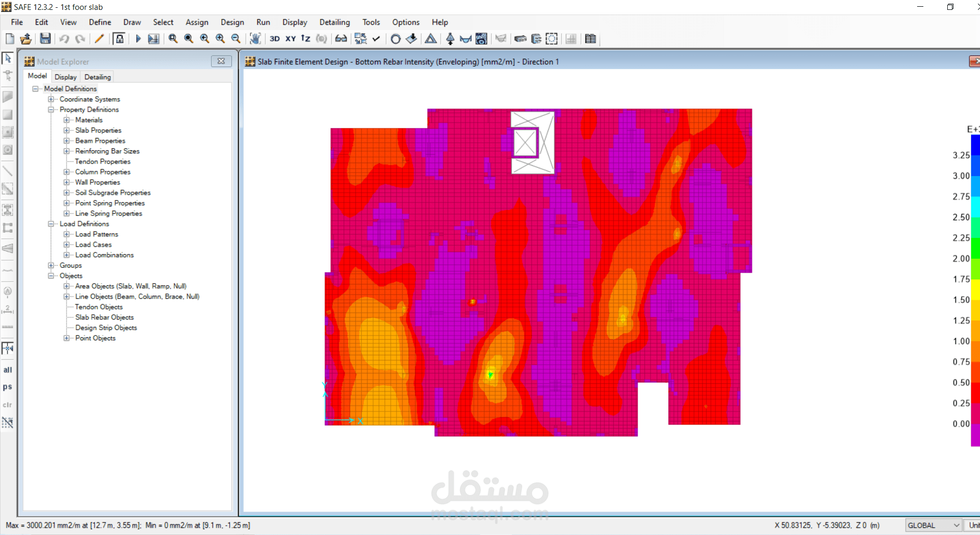The width and height of the screenshot is (980, 535).
Task: Open a model file with the folder icon
Action: point(26,39)
